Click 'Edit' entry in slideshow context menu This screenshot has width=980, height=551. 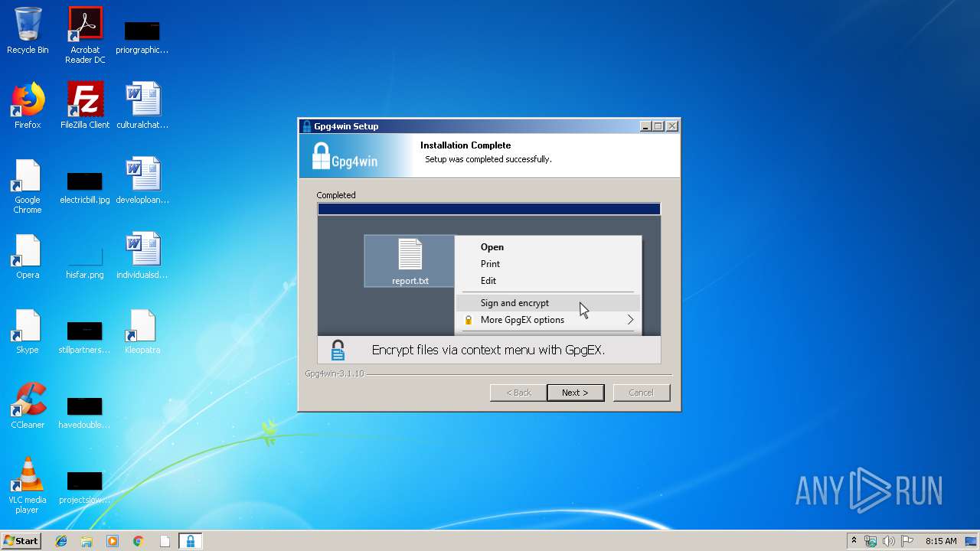tap(488, 281)
